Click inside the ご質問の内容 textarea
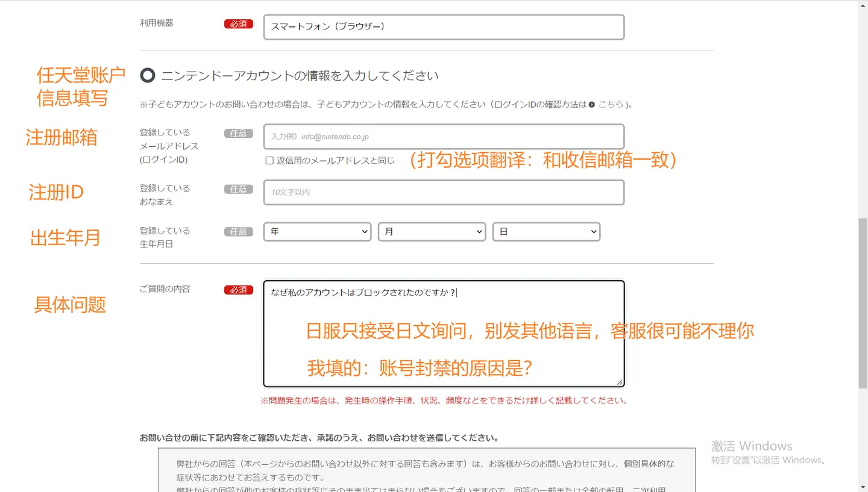Viewport: 868px width, 492px height. 444,334
